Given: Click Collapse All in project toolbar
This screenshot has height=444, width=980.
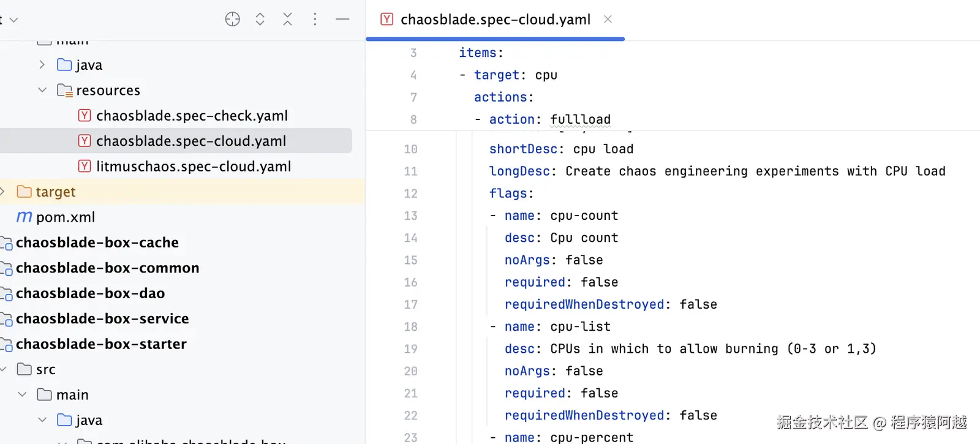Looking at the screenshot, I should click(287, 19).
